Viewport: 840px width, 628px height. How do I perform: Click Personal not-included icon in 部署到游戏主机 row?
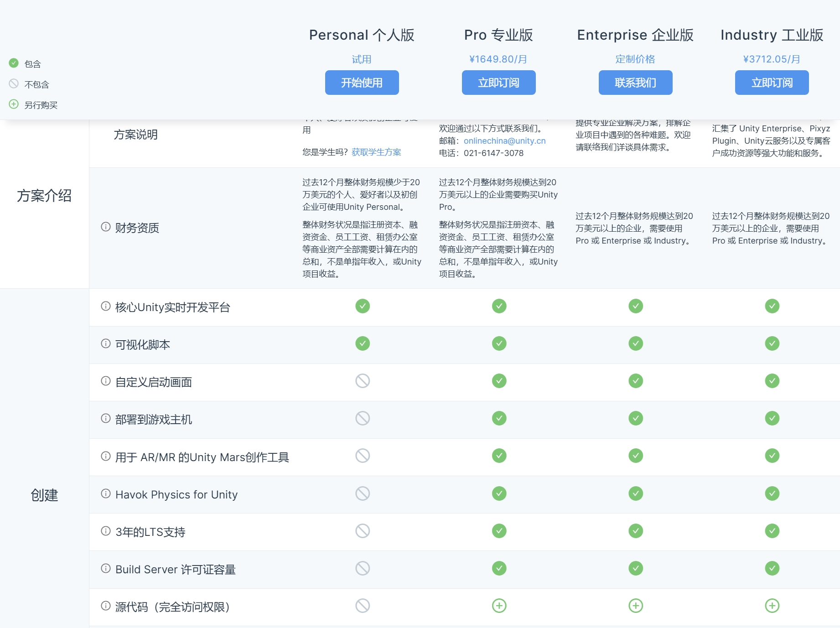point(363,418)
